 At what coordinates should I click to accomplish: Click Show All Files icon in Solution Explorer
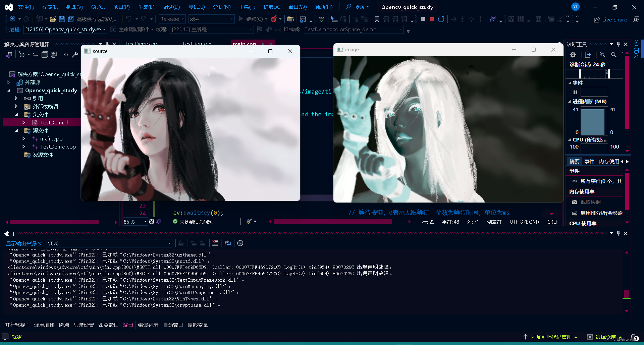pyautogui.click(x=54, y=54)
